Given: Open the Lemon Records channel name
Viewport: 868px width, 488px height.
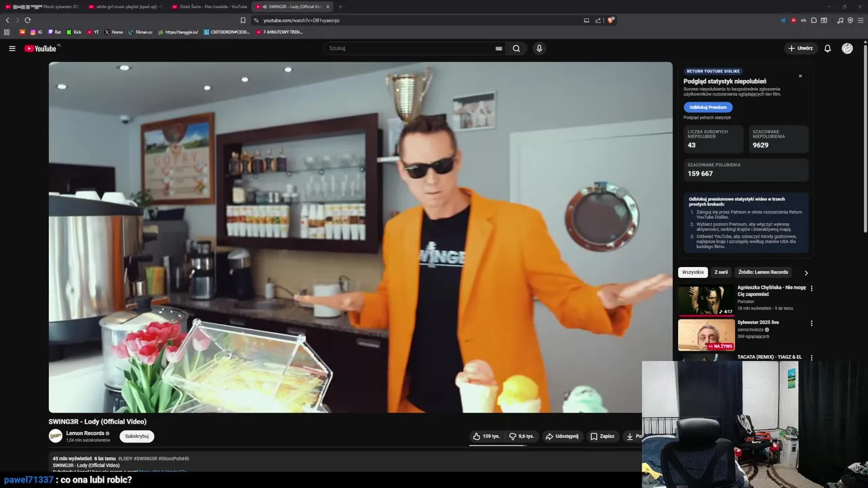Looking at the screenshot, I should 85,433.
